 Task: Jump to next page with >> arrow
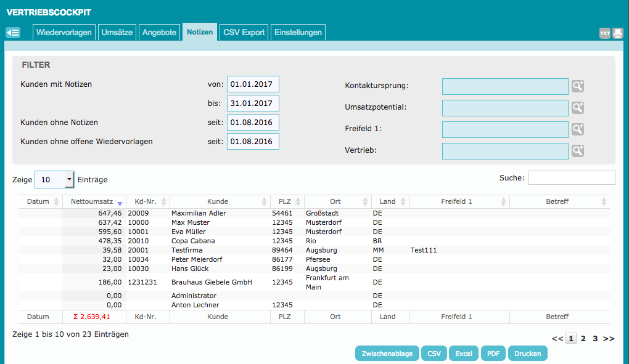(609, 338)
